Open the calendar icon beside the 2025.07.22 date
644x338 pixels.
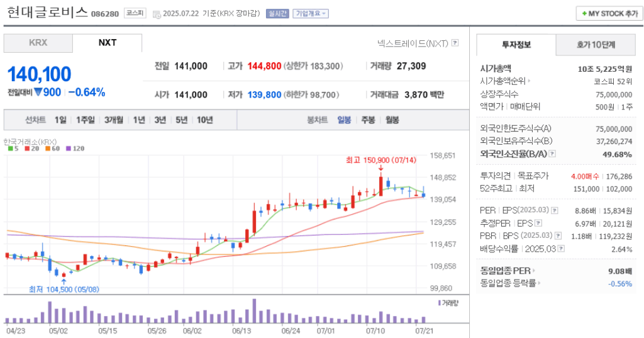pyautogui.click(x=157, y=14)
